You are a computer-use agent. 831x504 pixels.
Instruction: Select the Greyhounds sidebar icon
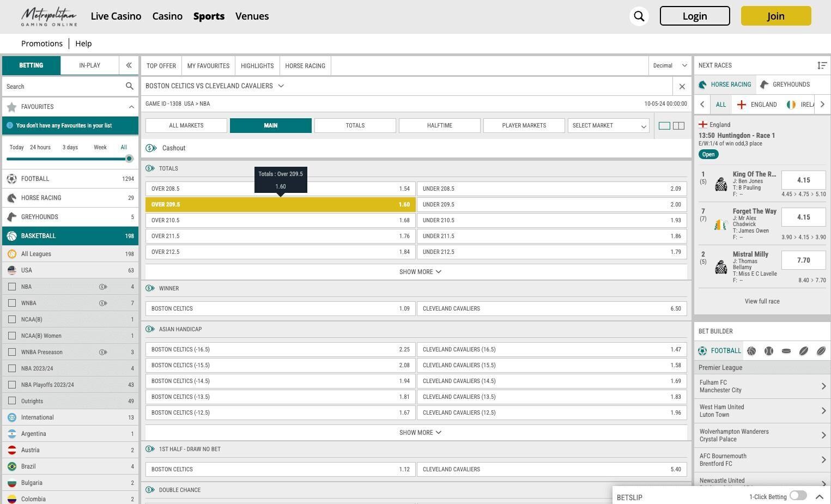click(11, 217)
